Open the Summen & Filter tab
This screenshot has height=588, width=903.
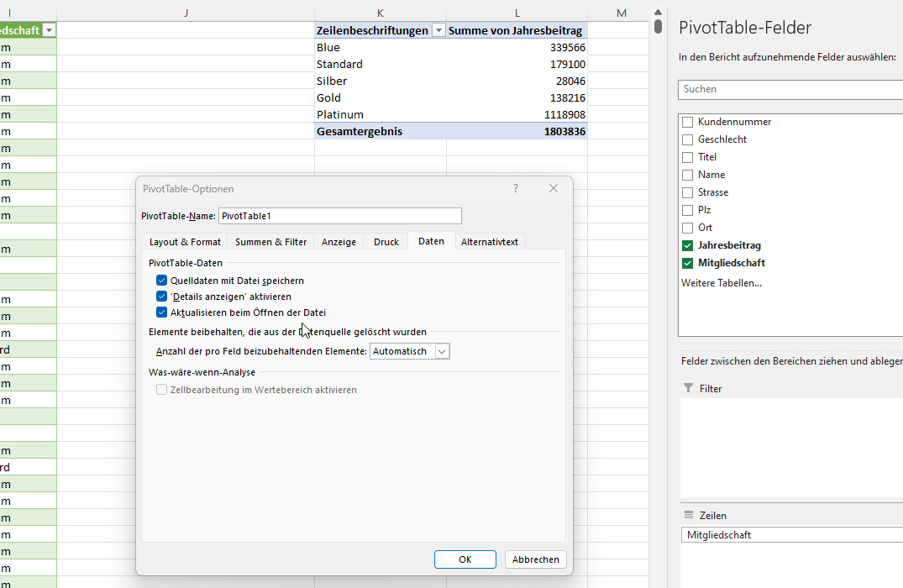click(270, 242)
